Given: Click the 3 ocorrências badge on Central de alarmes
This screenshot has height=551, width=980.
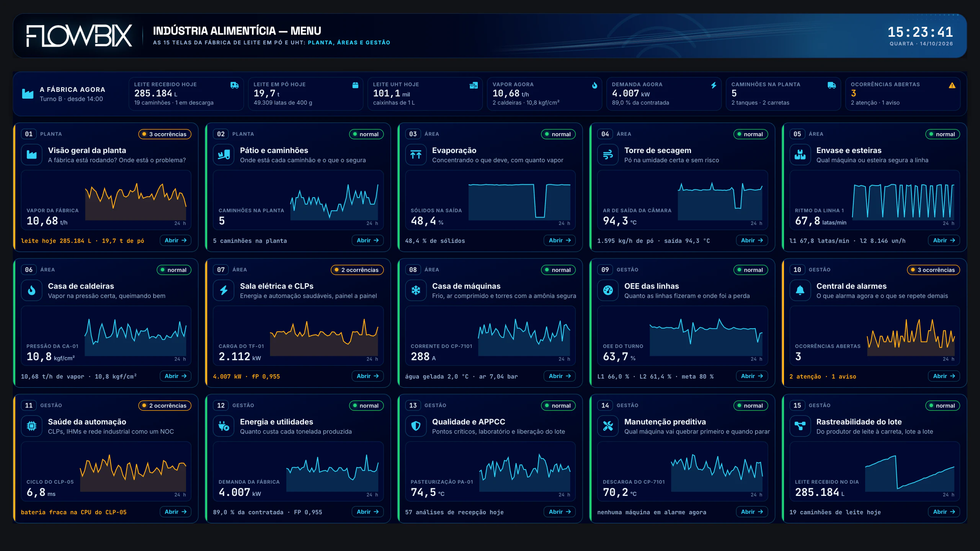Looking at the screenshot, I should 933,270.
